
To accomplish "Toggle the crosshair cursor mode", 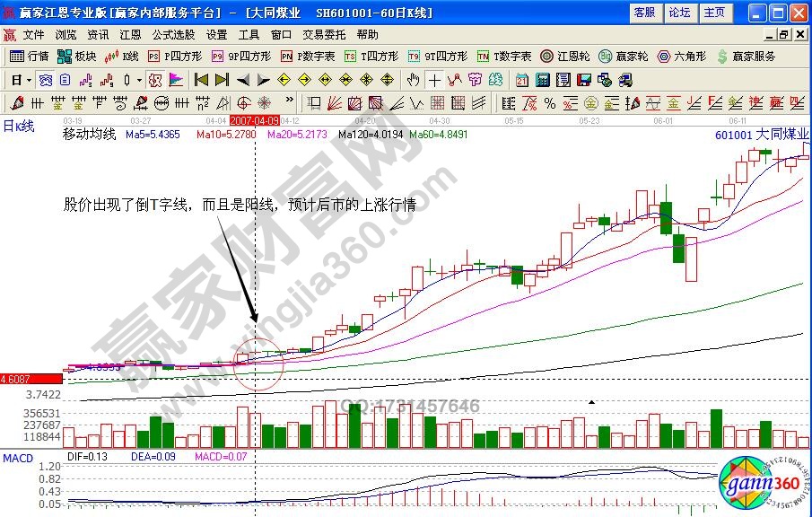I will click(434, 79).
